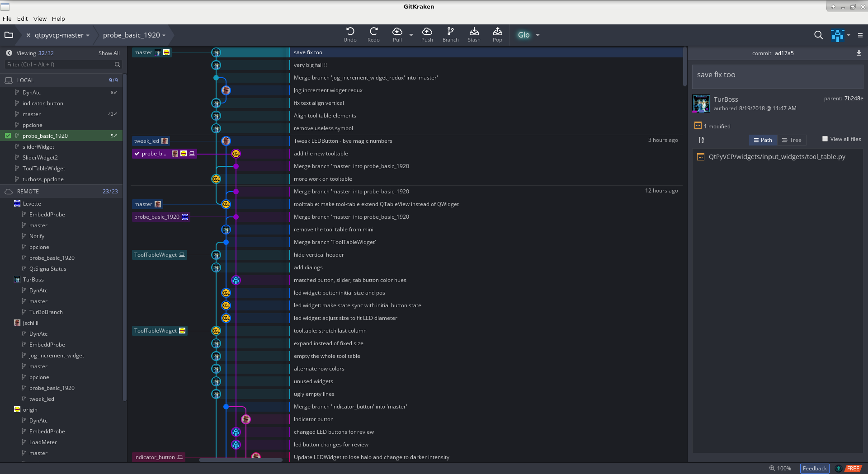Image resolution: width=868 pixels, height=474 pixels.
Task: Click the TurBoss author avatar thumbnail
Action: [x=701, y=103]
